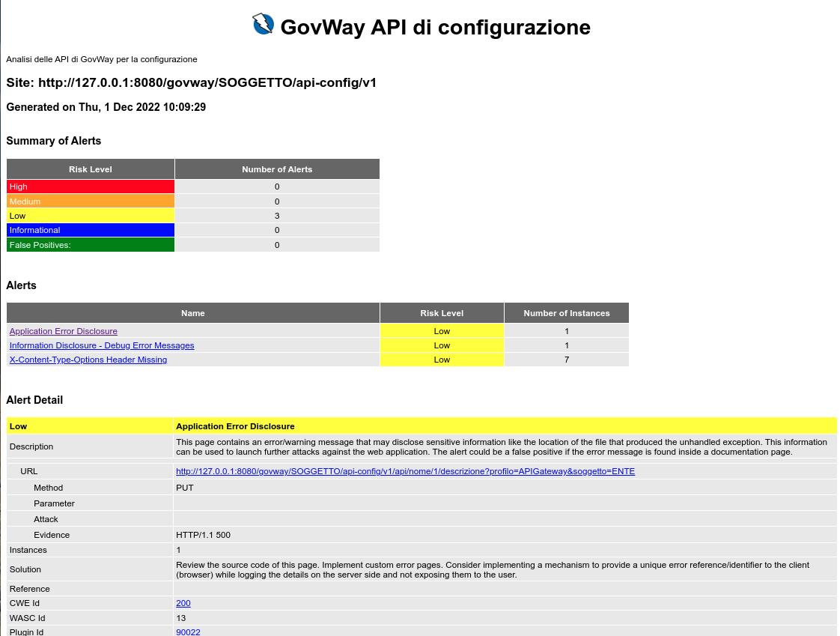
Task: Click the CWE Id row label
Action: coord(24,603)
